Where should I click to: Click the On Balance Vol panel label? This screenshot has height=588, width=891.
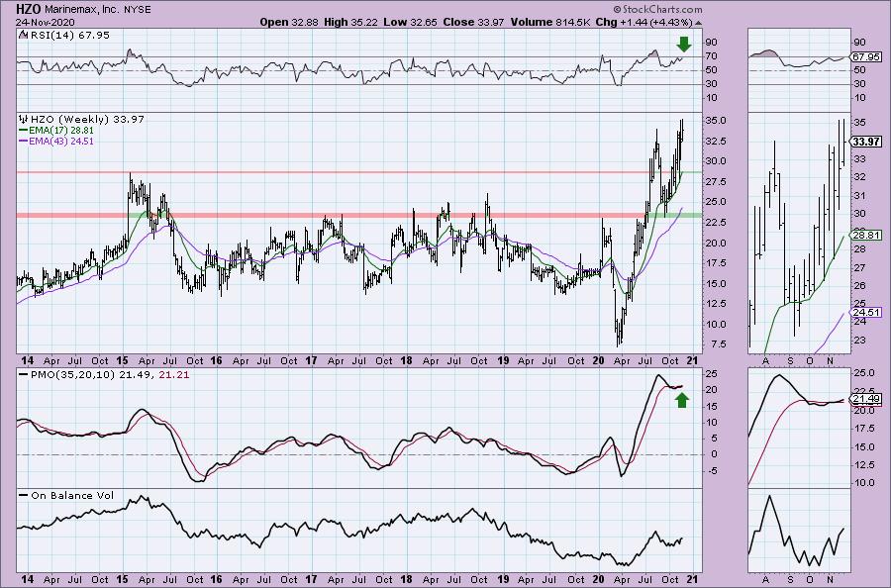[x=72, y=495]
